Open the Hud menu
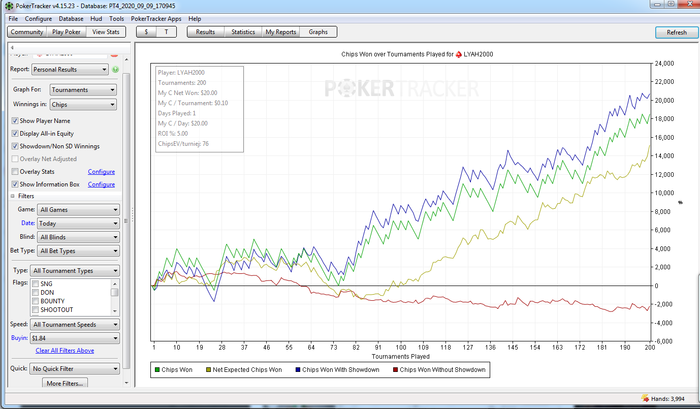This screenshot has width=700, height=409. pyautogui.click(x=96, y=19)
